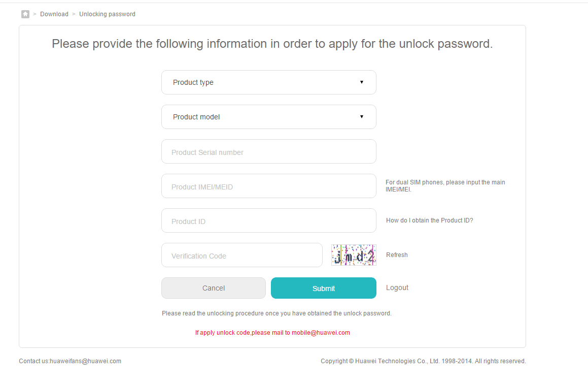588x382 pixels.
Task: Refresh the verification code image
Action: pos(397,255)
